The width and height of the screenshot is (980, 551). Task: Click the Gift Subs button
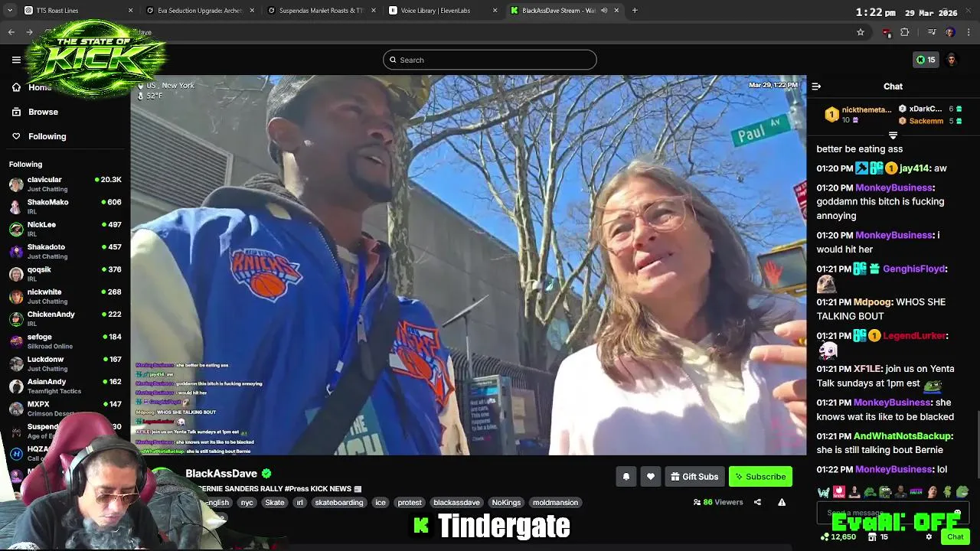click(694, 477)
